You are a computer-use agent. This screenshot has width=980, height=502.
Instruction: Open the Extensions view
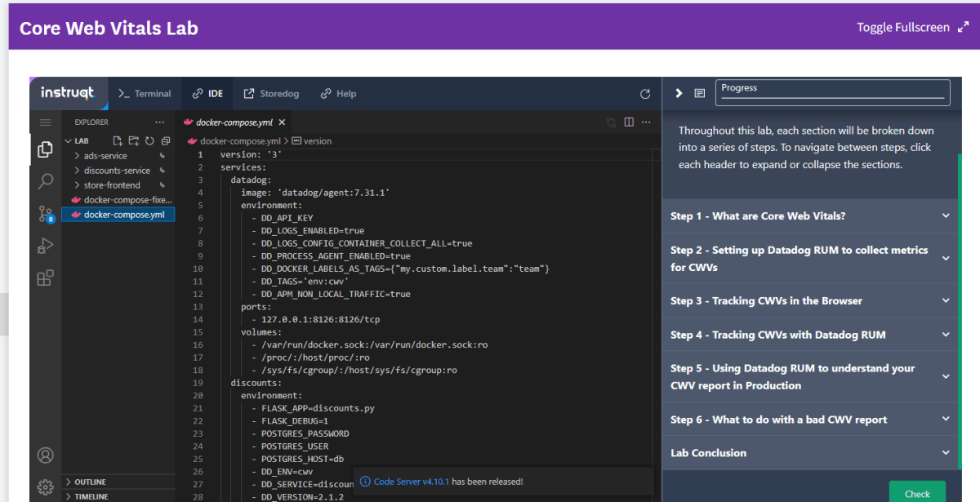pyautogui.click(x=46, y=278)
